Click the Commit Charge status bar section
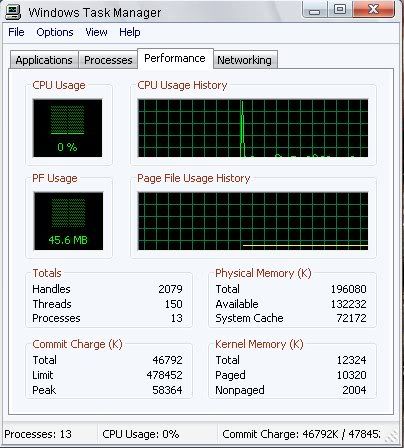 tap(302, 434)
